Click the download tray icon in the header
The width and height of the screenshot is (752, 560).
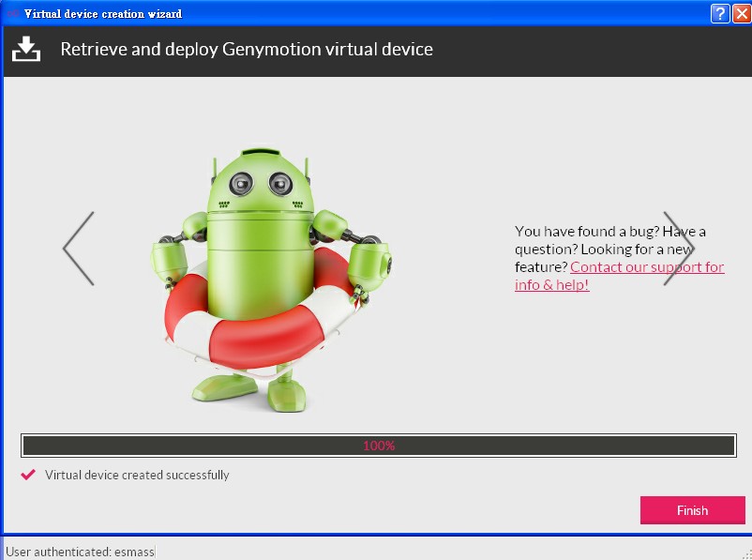26,50
